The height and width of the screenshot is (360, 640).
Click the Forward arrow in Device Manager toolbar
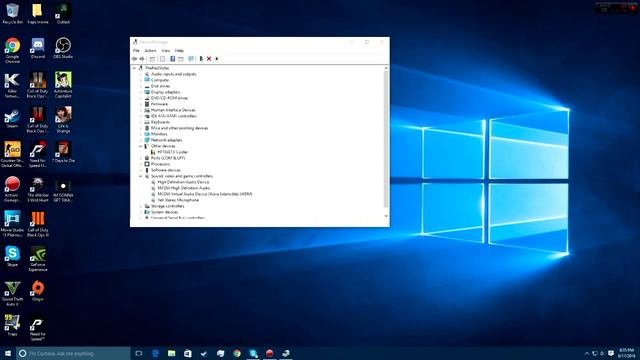tap(142, 59)
